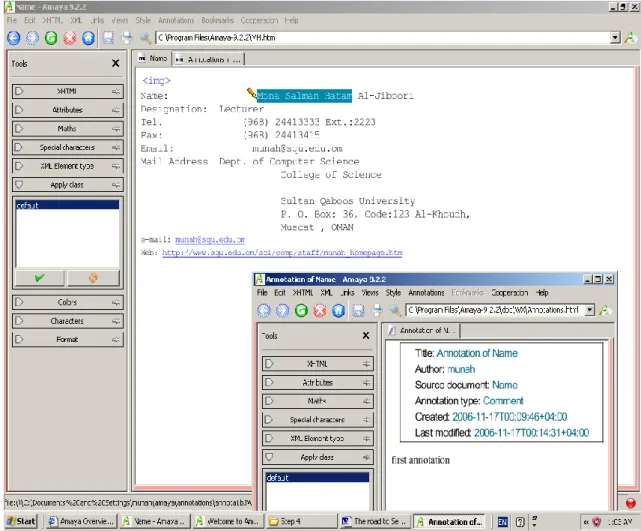
Task: Switch to The road to Se taskbar button
Action: (375, 521)
